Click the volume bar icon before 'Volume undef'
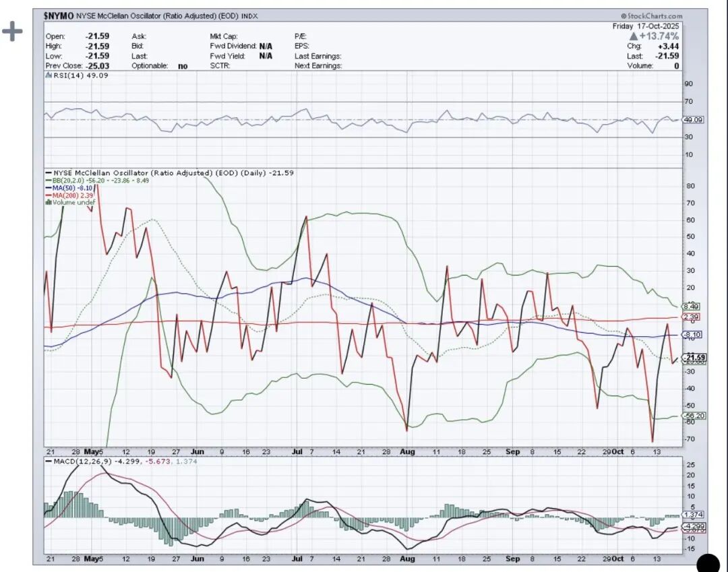 [x=49, y=202]
